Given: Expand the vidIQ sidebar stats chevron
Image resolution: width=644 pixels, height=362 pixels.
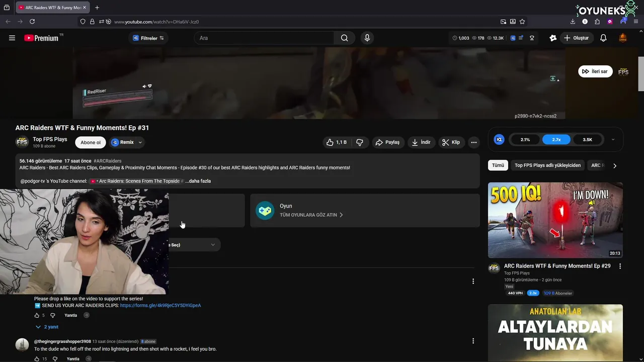Looking at the screenshot, I should [613, 139].
